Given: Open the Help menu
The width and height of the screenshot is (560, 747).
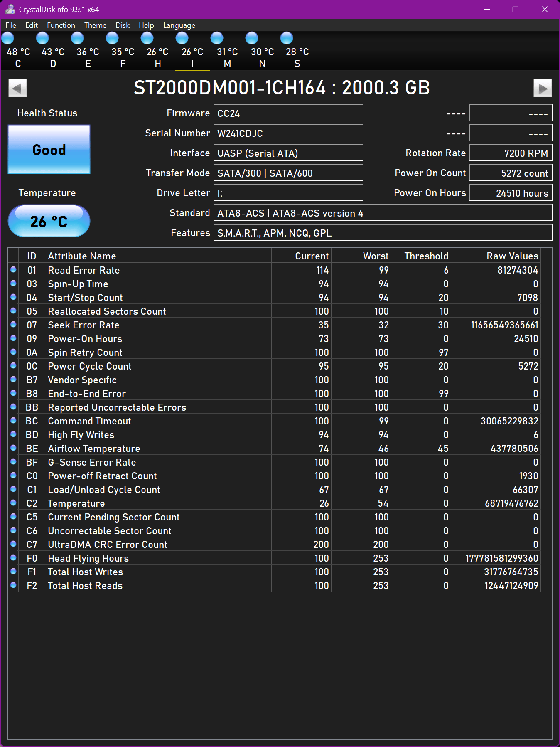Looking at the screenshot, I should pos(146,25).
